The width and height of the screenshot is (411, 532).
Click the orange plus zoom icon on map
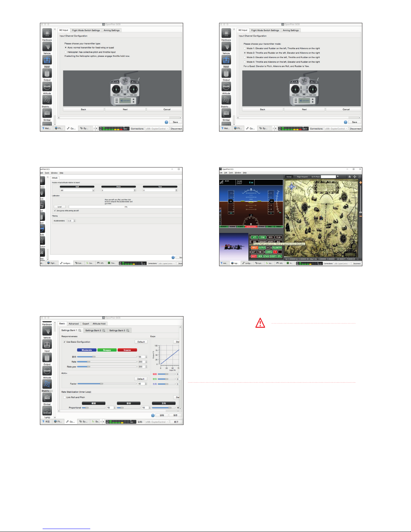pyautogui.click(x=361, y=183)
